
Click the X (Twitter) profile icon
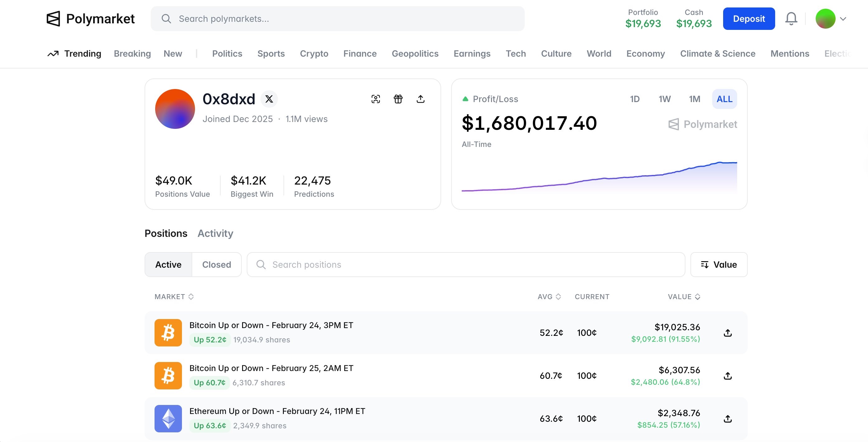pyautogui.click(x=269, y=99)
